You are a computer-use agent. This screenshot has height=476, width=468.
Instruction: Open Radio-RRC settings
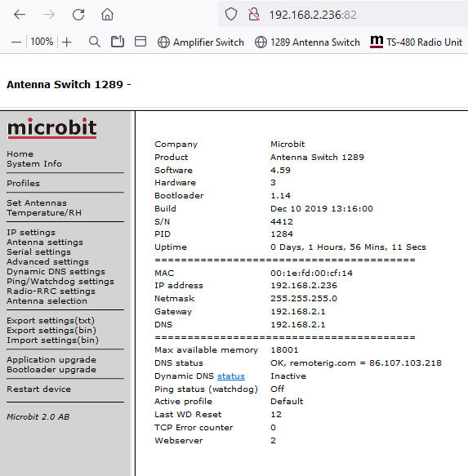coord(51,291)
